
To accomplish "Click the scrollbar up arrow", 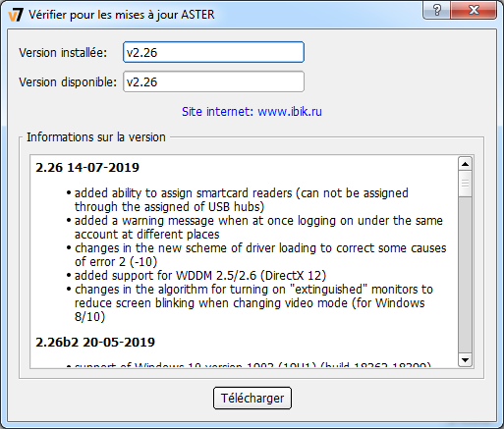I will tap(465, 164).
